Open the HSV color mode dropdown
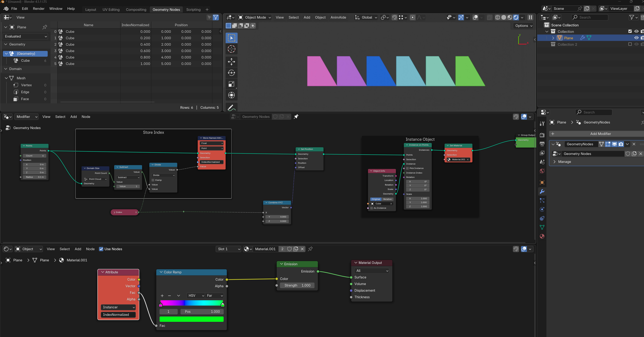644x337 pixels. [195, 296]
